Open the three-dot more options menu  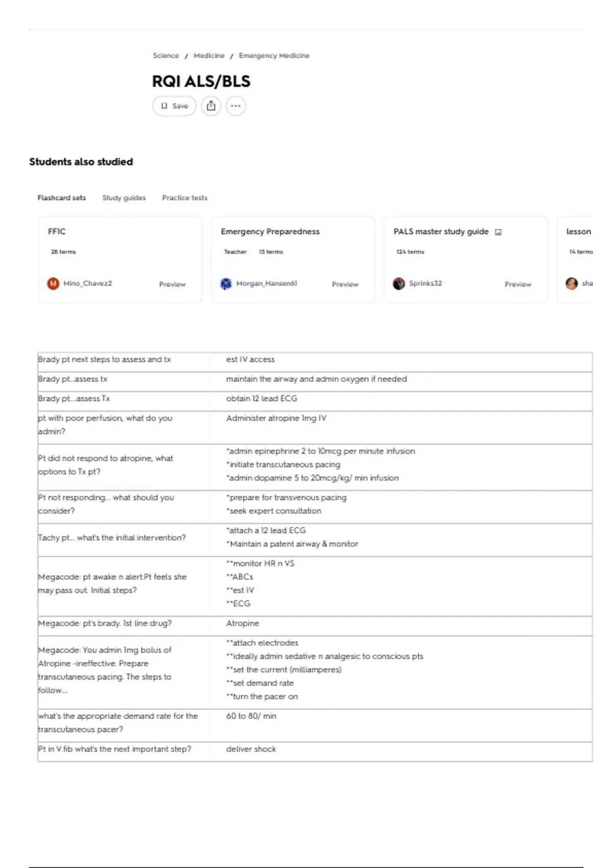click(x=235, y=106)
